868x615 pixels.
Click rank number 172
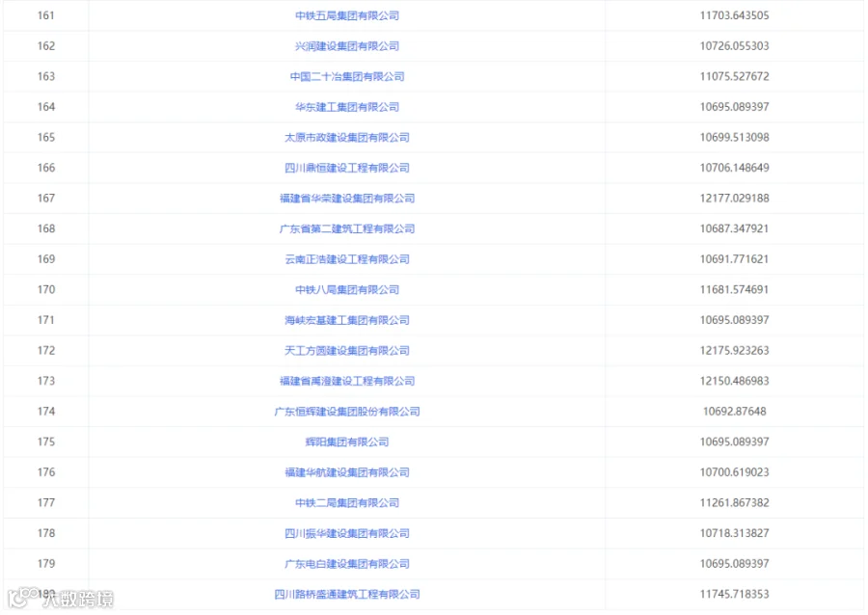46,350
